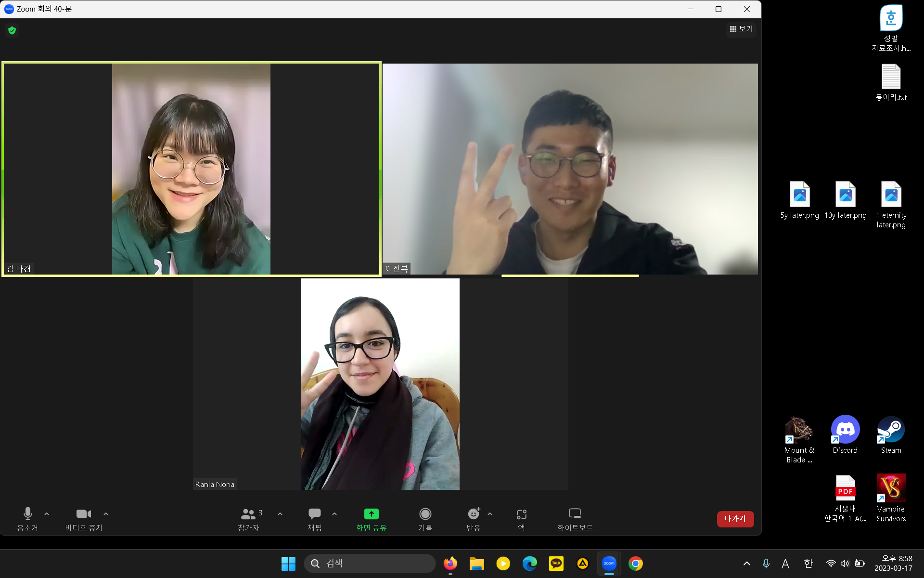
Task: Click the tray microphone icon
Action: (766, 564)
